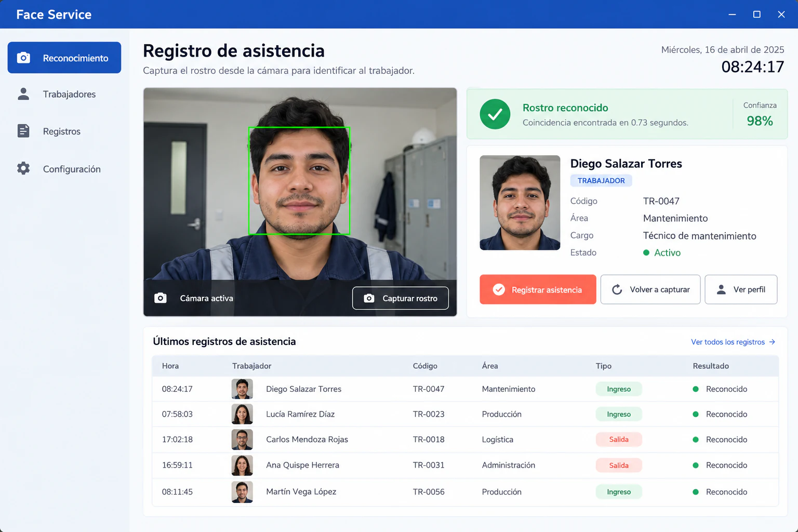The height and width of the screenshot is (532, 798).
Task: Click the document icon beside Registros
Action: [x=23, y=131]
